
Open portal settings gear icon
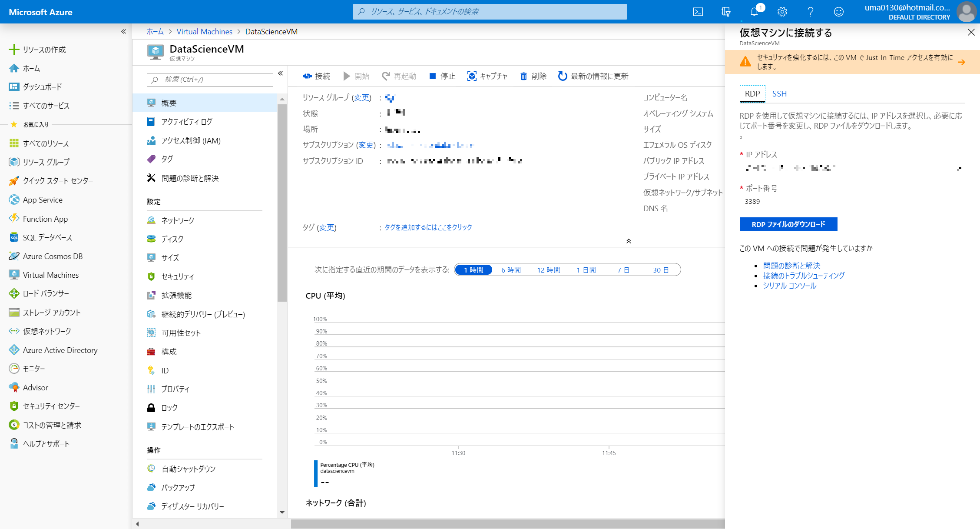782,12
